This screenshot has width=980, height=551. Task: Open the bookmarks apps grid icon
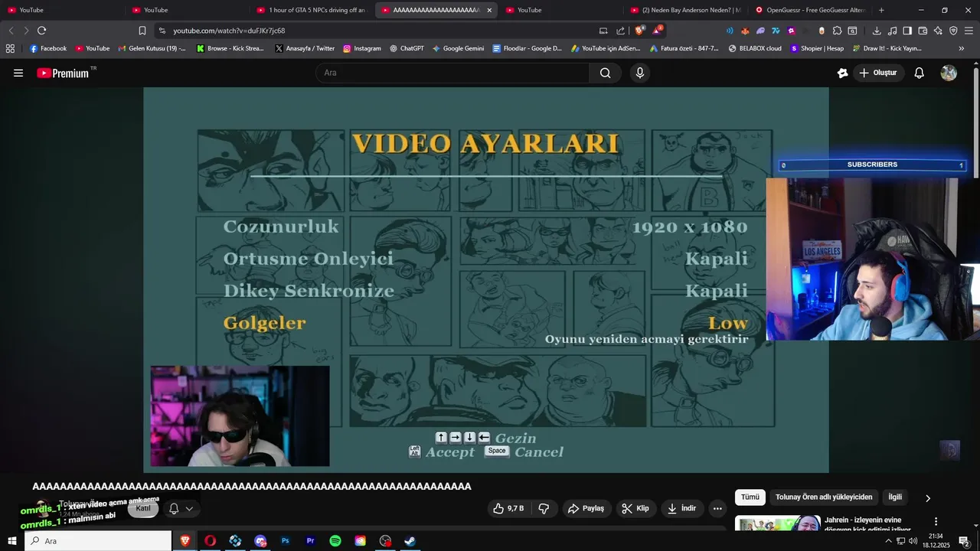[x=10, y=48]
